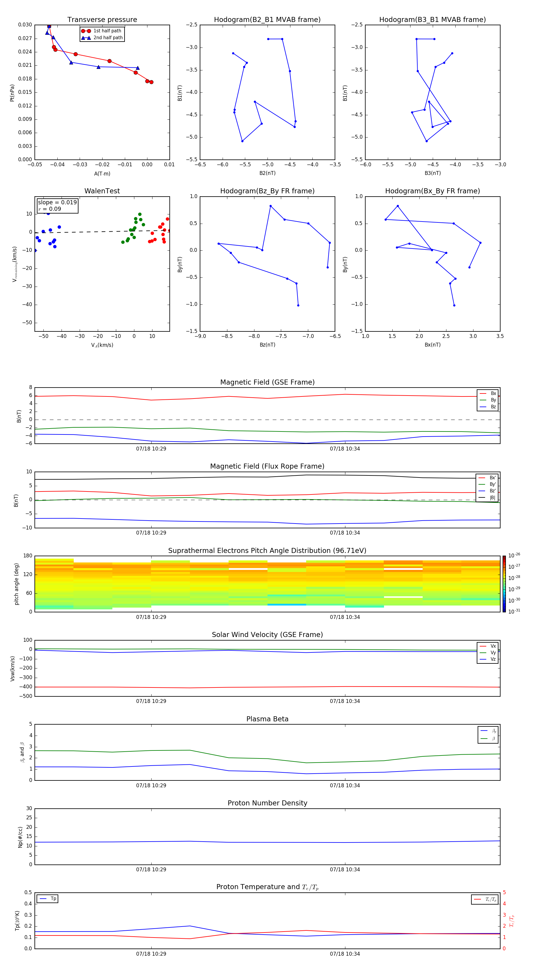Click the 'Proton Temperature and Te/Tp' title
535x980 pixels.
[x=267, y=887]
